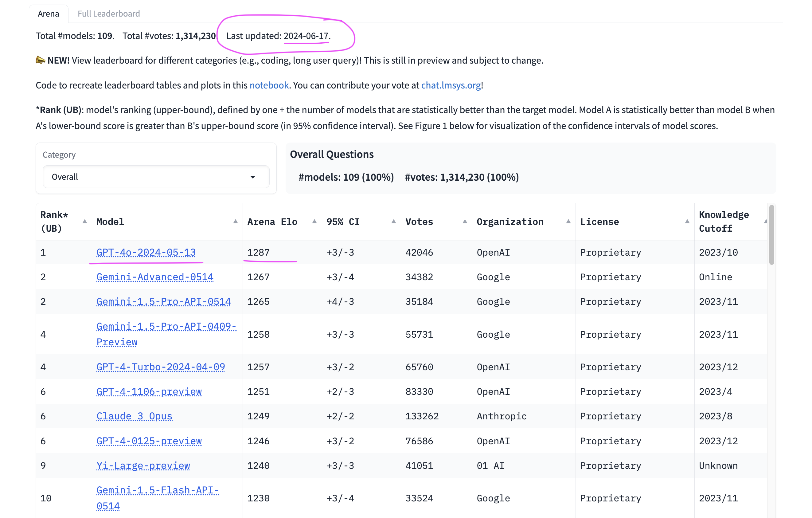Open the Yi-Large-preview link
The image size is (812, 518).
143,466
